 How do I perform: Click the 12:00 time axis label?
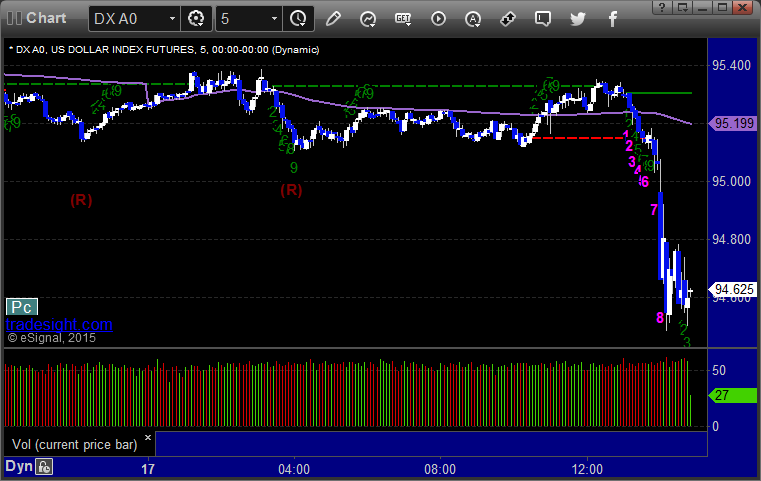click(587, 469)
